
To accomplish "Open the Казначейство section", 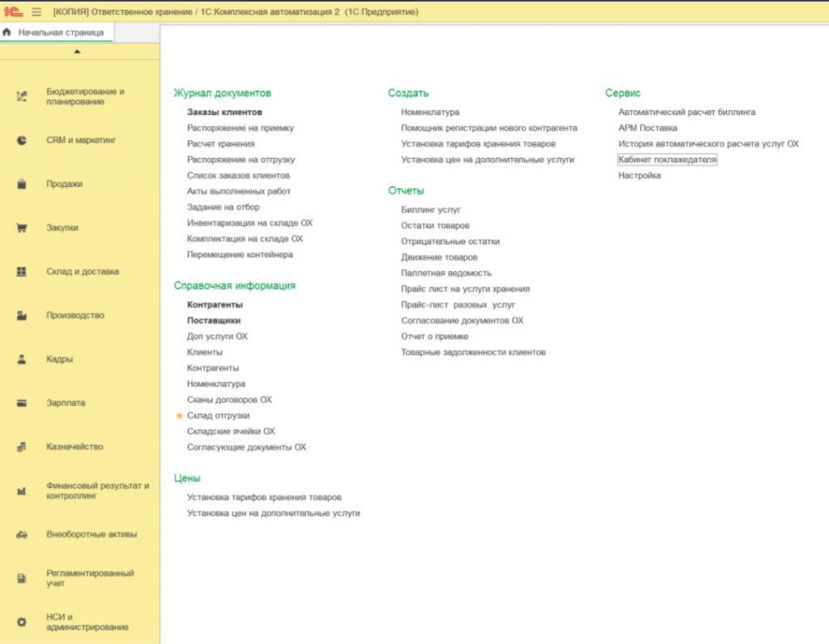I will (74, 447).
